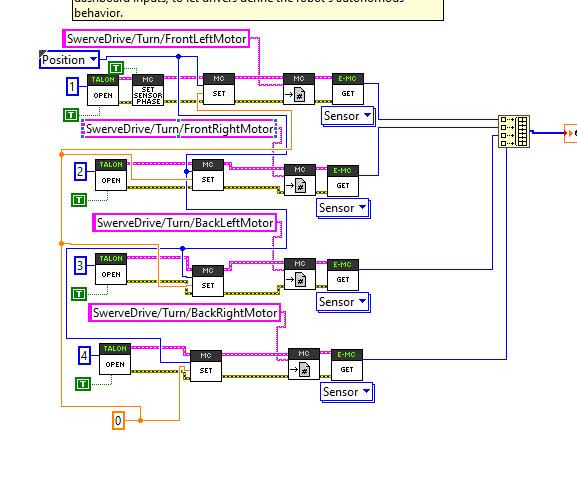The image size is (577, 494).
Task: Click the Build Array node on the right
Action: (514, 131)
